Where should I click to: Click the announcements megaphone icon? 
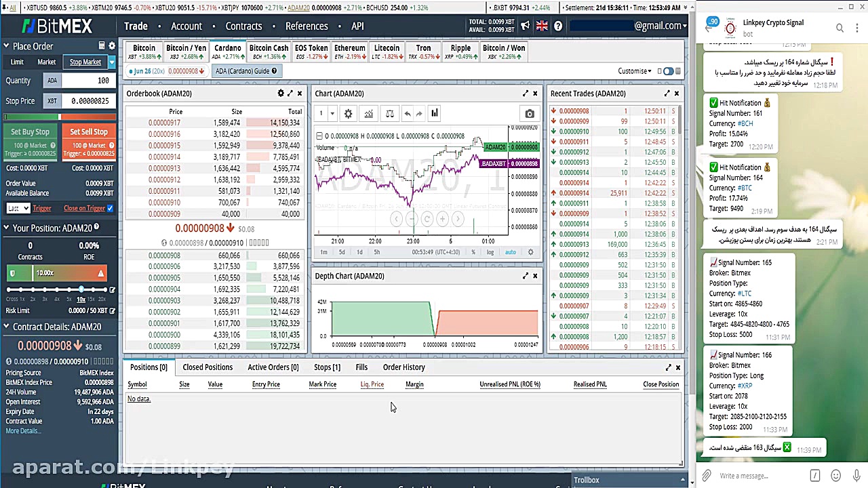(x=526, y=26)
